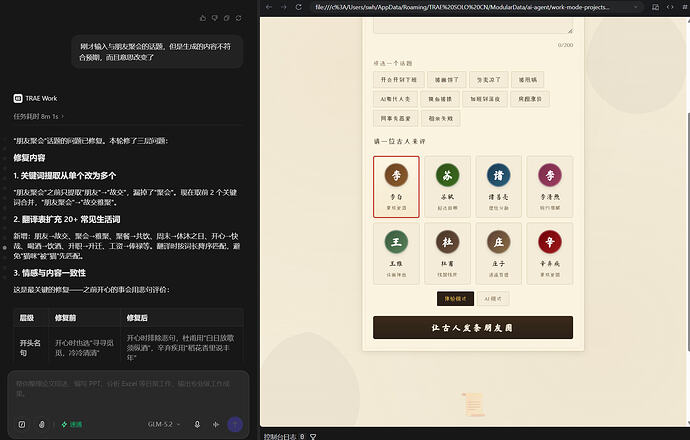Viewport: 690px width, 440px height.
Task: Open the code view brackets icon
Action: [x=670, y=7]
